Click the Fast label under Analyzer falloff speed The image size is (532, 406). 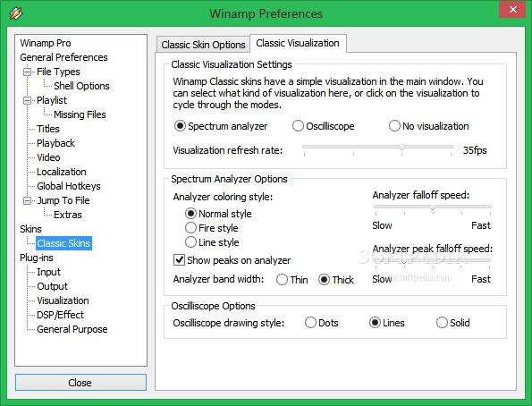tap(481, 225)
